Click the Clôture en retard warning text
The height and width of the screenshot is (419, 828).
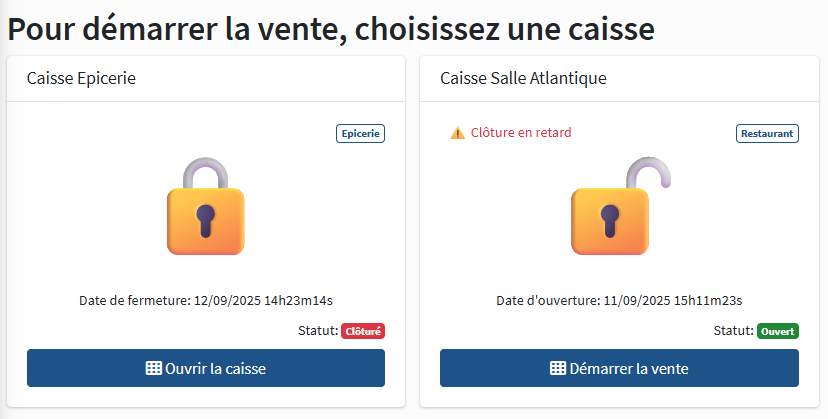tap(521, 133)
